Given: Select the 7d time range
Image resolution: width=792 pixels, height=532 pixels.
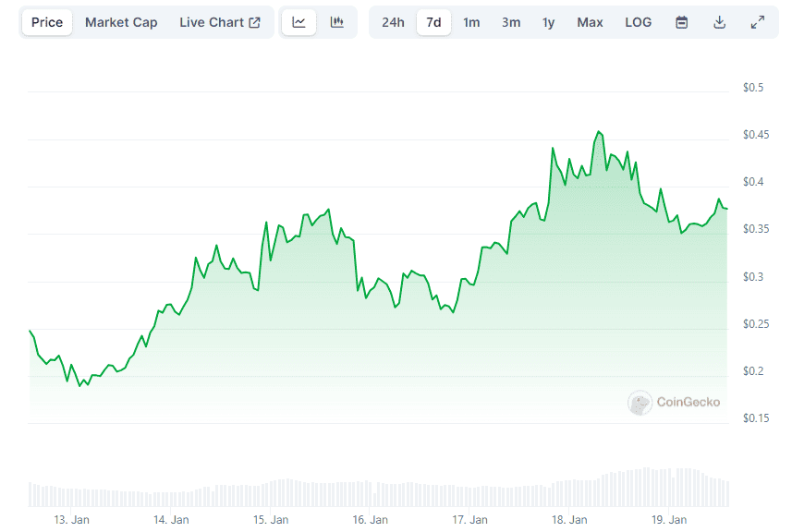Looking at the screenshot, I should point(433,22).
